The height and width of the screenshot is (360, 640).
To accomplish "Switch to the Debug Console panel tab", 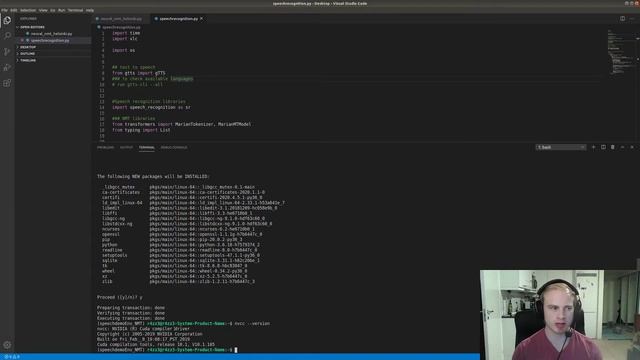I will (174, 147).
